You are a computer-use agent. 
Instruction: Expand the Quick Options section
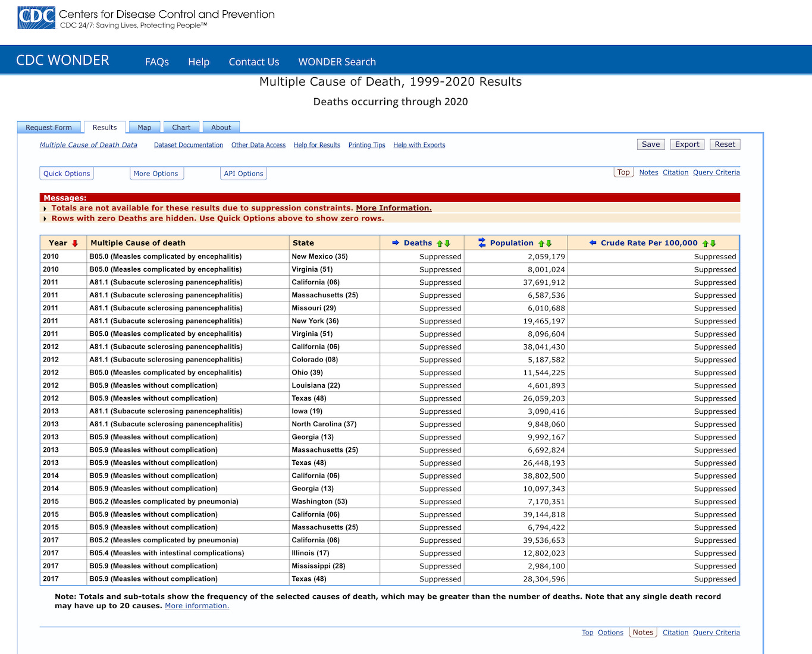pos(67,174)
